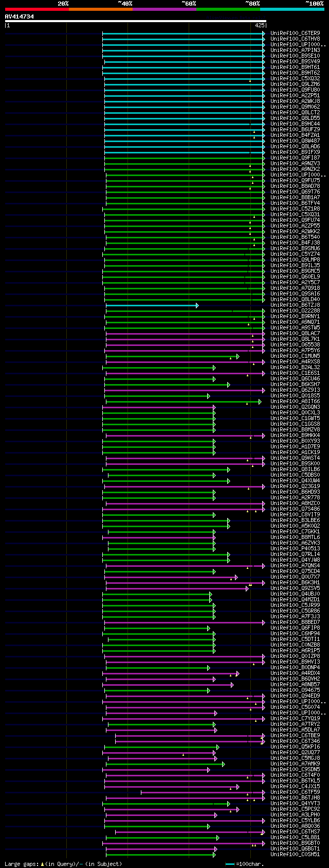The image size is (329, 868).
Task: Select the AV414734 query label
Action: click(20, 16)
